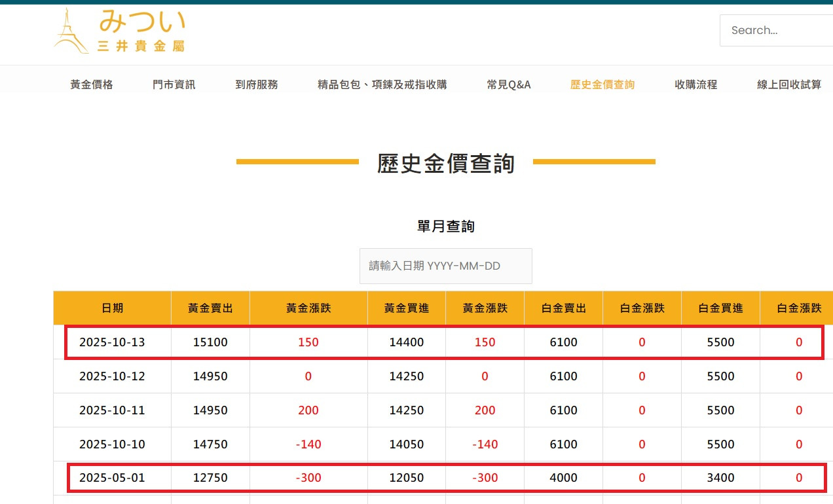Visit the 常見Q&A navigation link

coord(509,84)
